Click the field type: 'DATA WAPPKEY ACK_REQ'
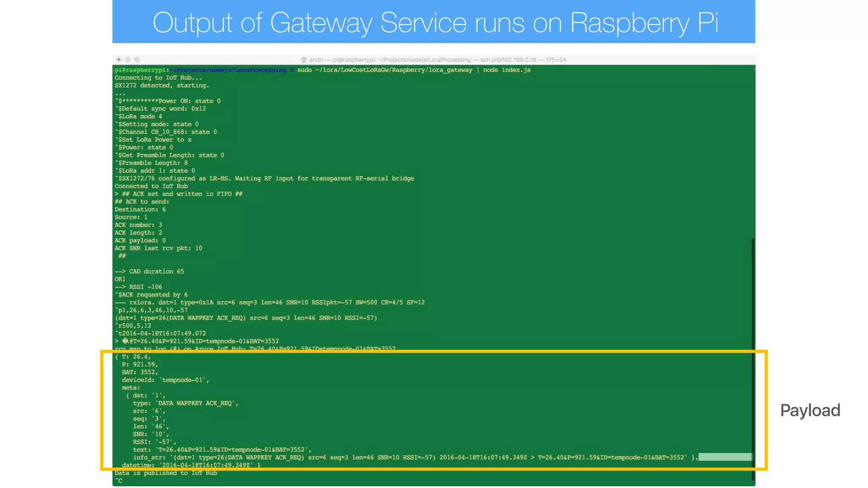 186,403
